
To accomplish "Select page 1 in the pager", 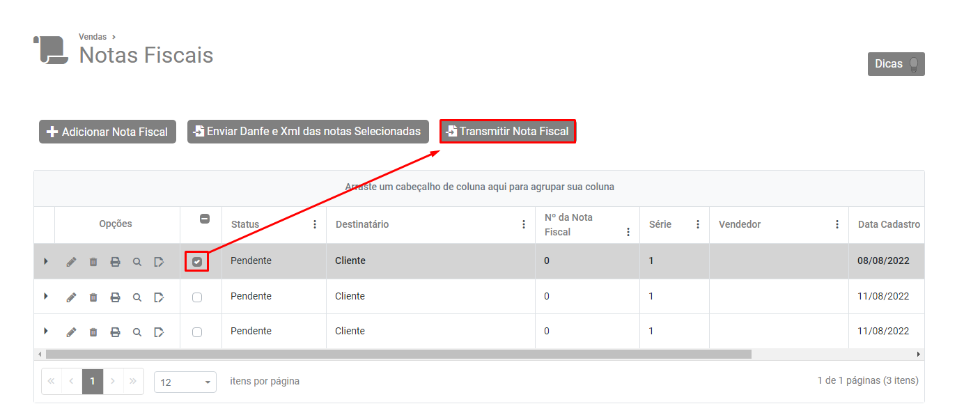I will point(93,382).
